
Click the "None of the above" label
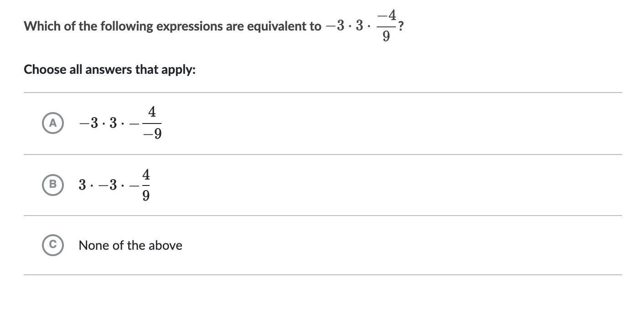point(130,245)
